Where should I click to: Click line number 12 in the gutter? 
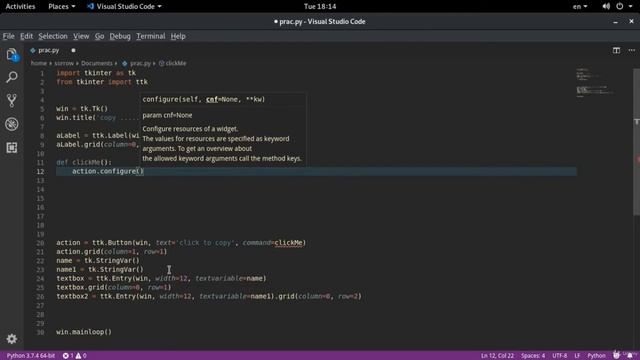click(x=40, y=171)
